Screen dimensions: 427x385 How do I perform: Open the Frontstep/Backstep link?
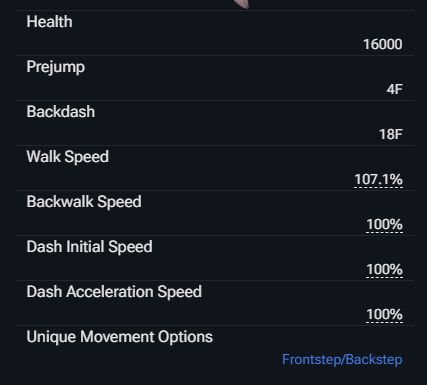coord(342,360)
